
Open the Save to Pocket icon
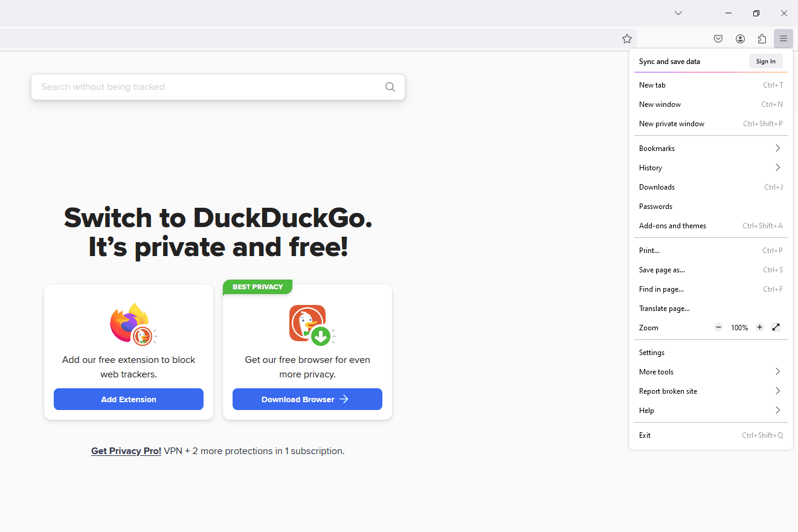tap(718, 39)
